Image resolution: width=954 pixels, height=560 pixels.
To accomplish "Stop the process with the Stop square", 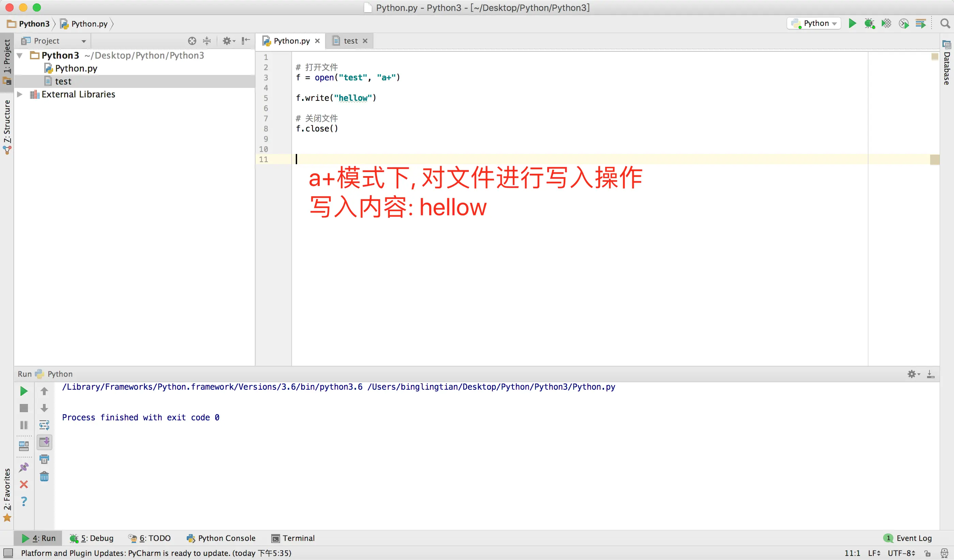I will (x=24, y=408).
